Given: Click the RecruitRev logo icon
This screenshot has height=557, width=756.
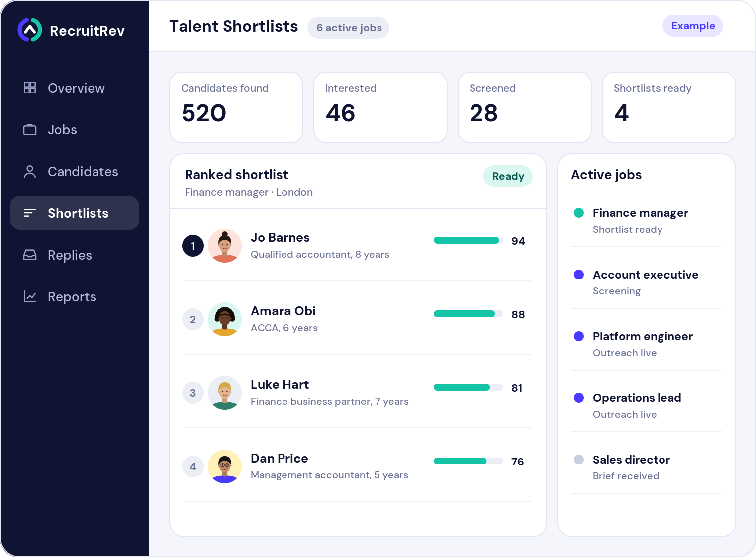Looking at the screenshot, I should coord(30,30).
